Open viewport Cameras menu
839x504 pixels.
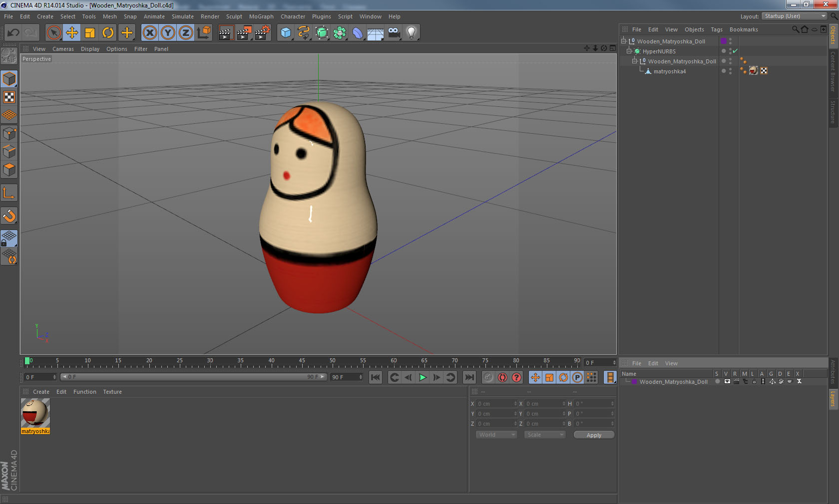63,49
